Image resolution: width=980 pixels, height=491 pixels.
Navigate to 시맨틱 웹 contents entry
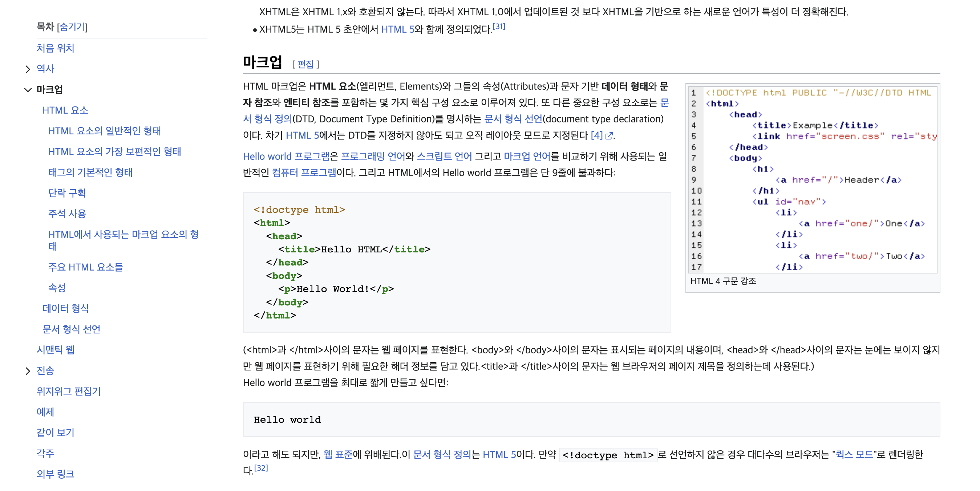(55, 350)
